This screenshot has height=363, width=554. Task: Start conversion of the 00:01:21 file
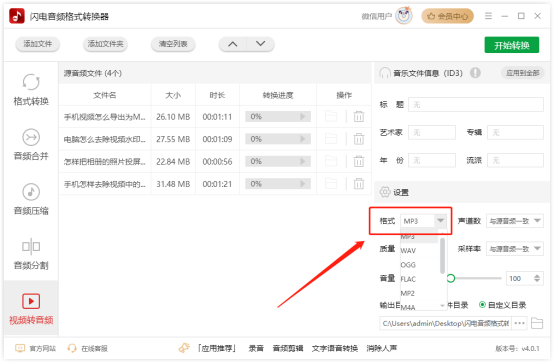(303, 184)
